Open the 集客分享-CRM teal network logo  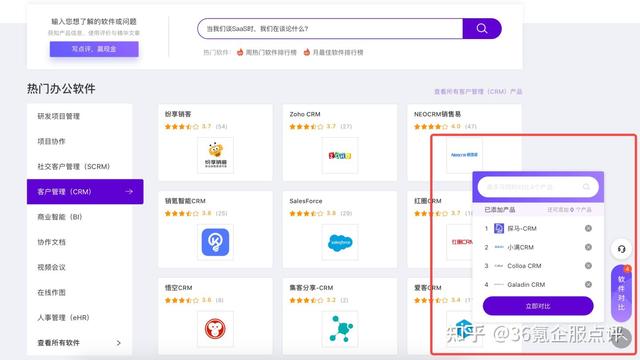pyautogui.click(x=340, y=329)
